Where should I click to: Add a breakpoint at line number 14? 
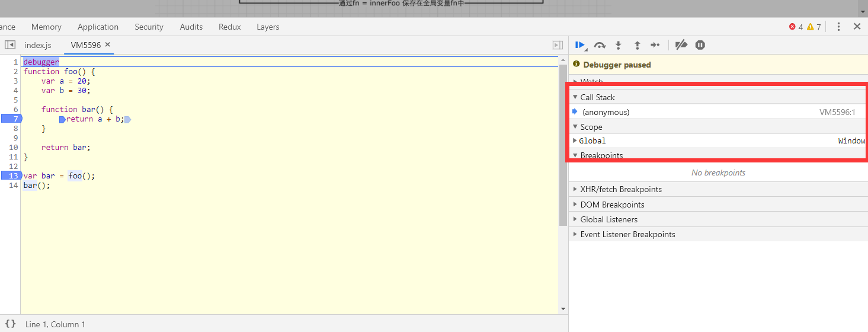pyautogui.click(x=14, y=186)
